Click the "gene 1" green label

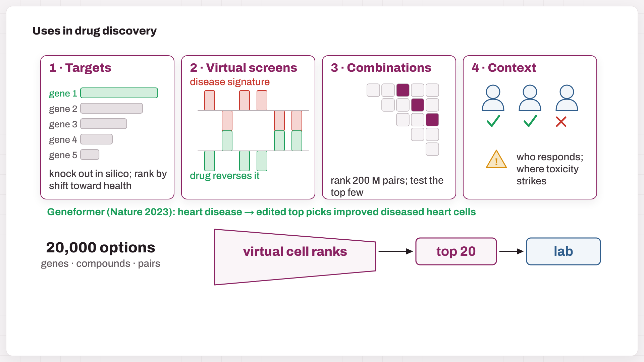coord(63,93)
